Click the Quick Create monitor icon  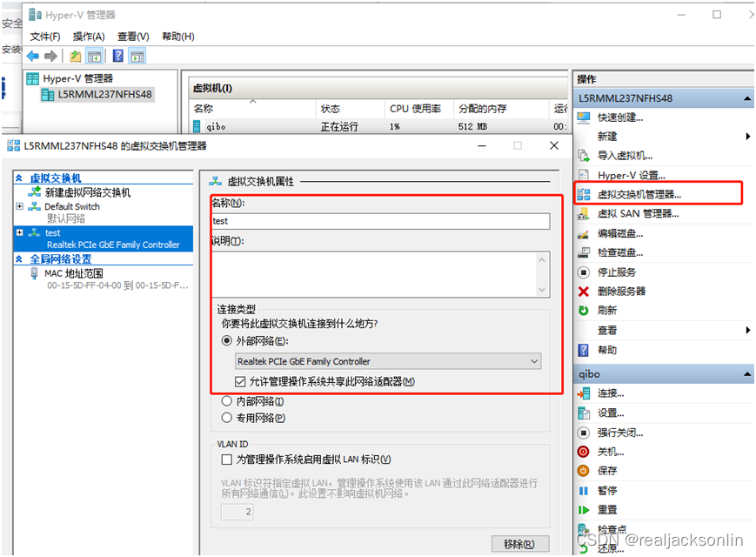pyautogui.click(x=584, y=117)
